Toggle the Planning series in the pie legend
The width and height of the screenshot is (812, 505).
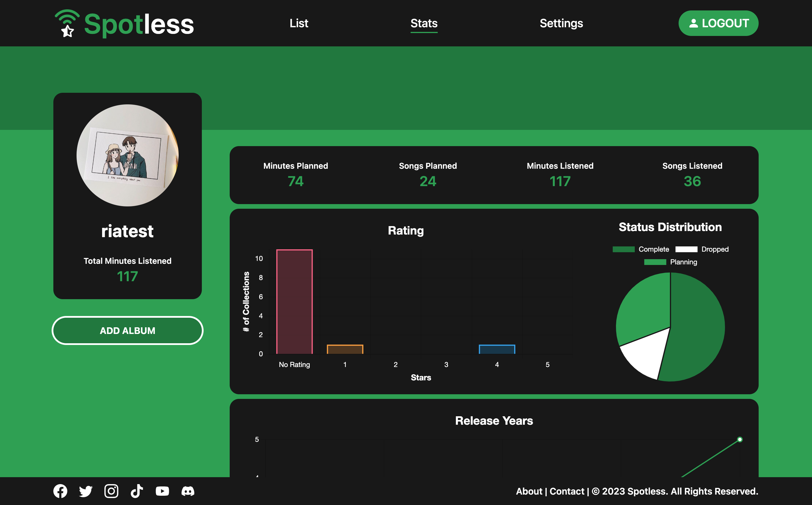click(671, 262)
